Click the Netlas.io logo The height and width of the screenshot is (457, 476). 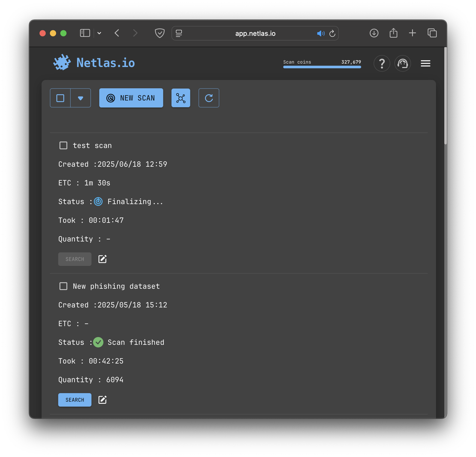(94, 63)
